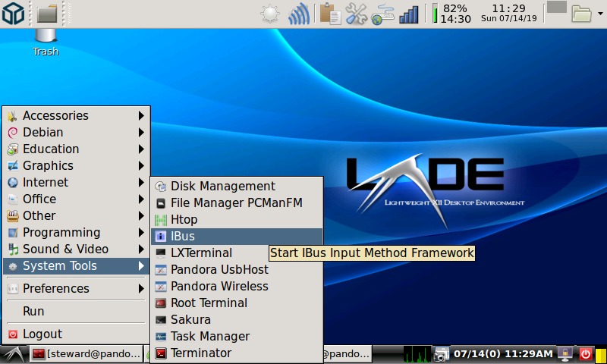Open the Office menu category
Screen dimensions: 607x364
76,199
